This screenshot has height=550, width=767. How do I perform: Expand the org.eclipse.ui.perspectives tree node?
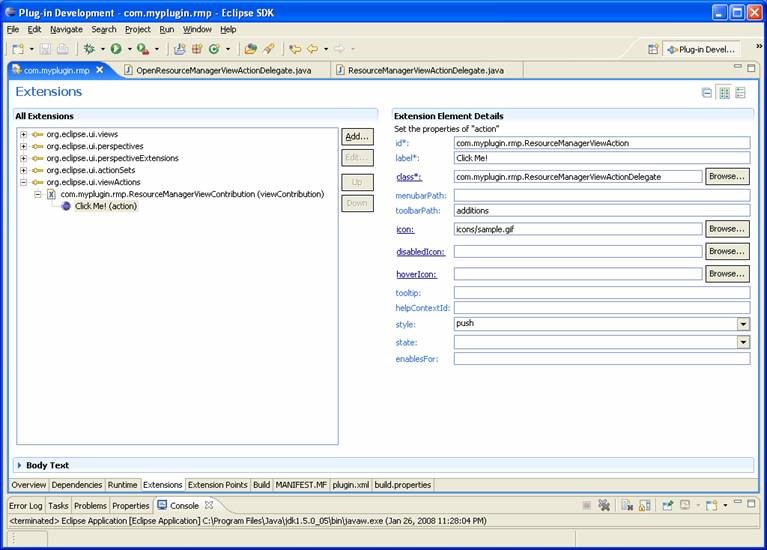coord(23,146)
